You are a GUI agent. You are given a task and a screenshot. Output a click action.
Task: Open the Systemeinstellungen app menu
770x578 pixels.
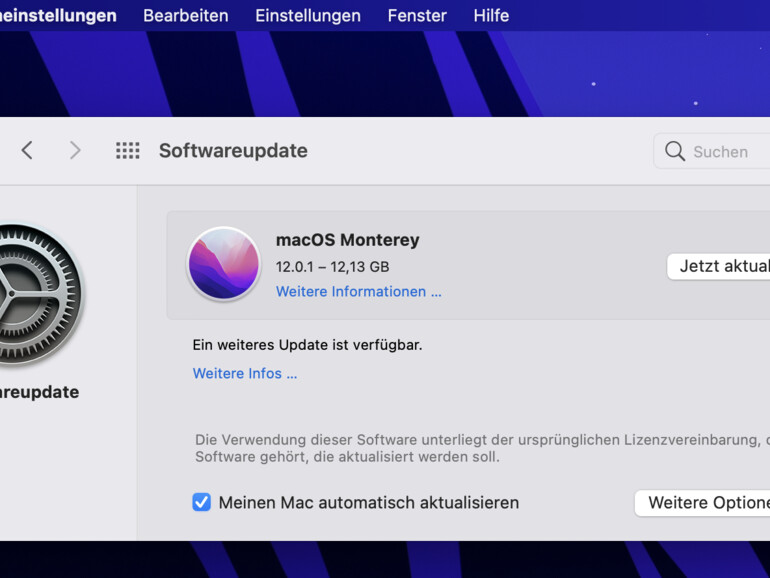click(x=58, y=15)
